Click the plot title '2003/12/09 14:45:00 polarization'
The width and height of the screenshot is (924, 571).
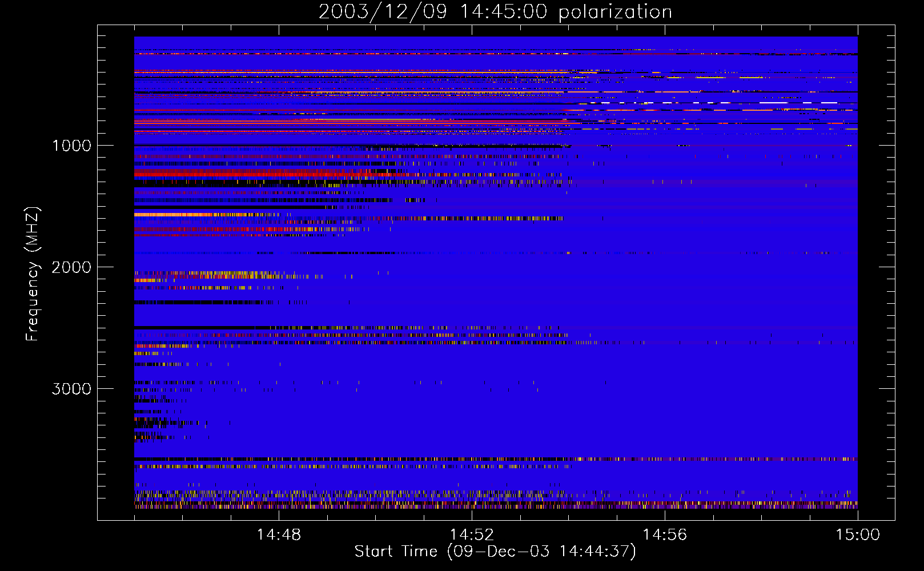tap(495, 12)
